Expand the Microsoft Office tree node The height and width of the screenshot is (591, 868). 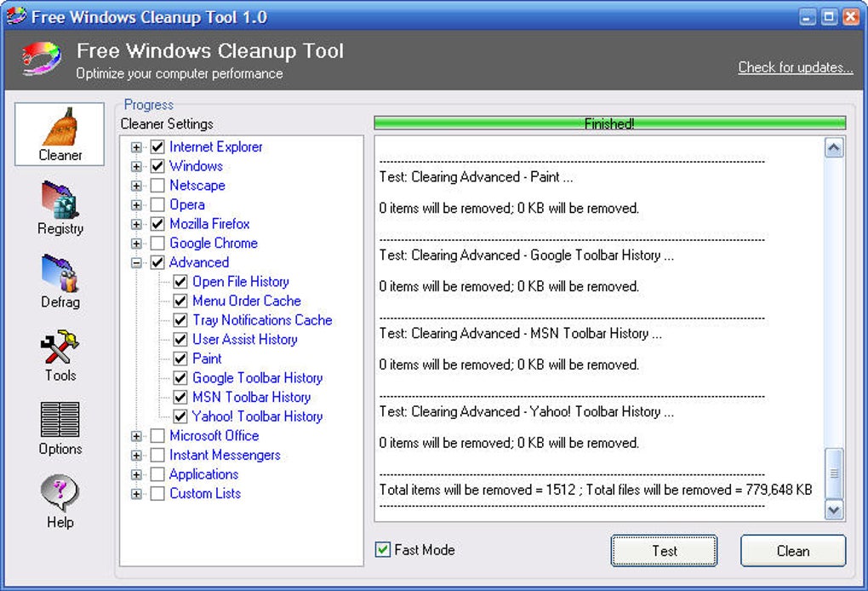(136, 437)
